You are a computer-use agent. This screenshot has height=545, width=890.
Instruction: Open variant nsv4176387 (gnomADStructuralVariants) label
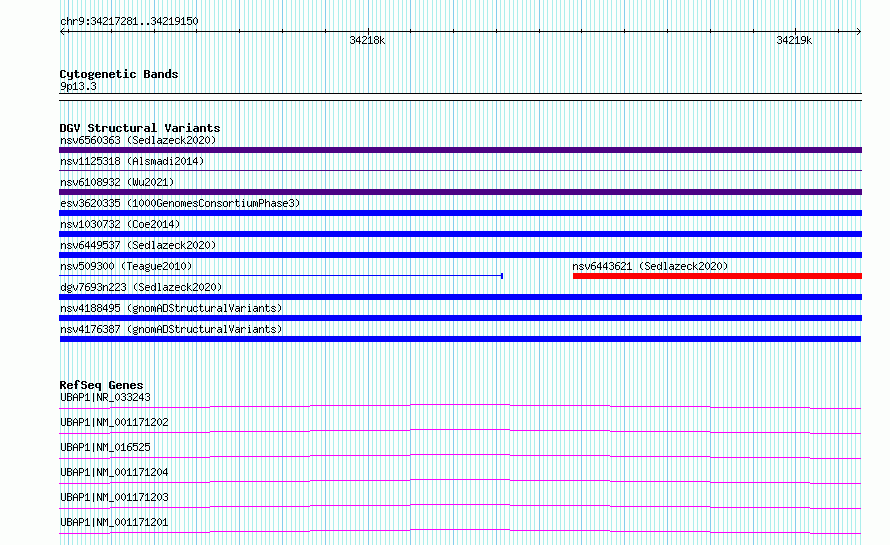(x=171, y=329)
